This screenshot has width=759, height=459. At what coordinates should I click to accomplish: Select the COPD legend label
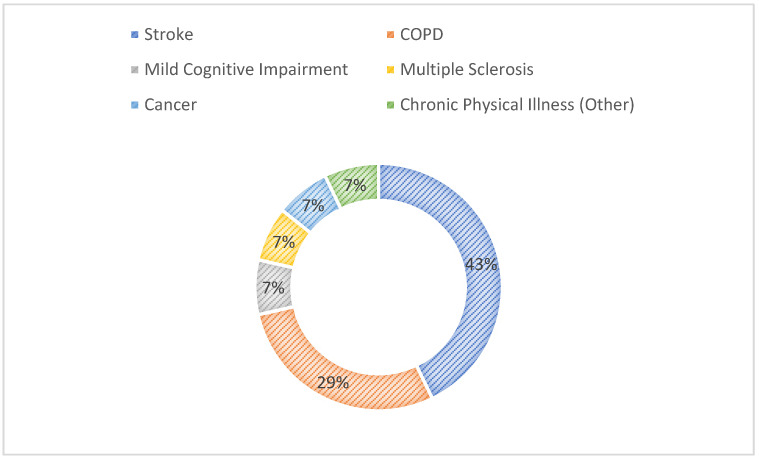[422, 34]
